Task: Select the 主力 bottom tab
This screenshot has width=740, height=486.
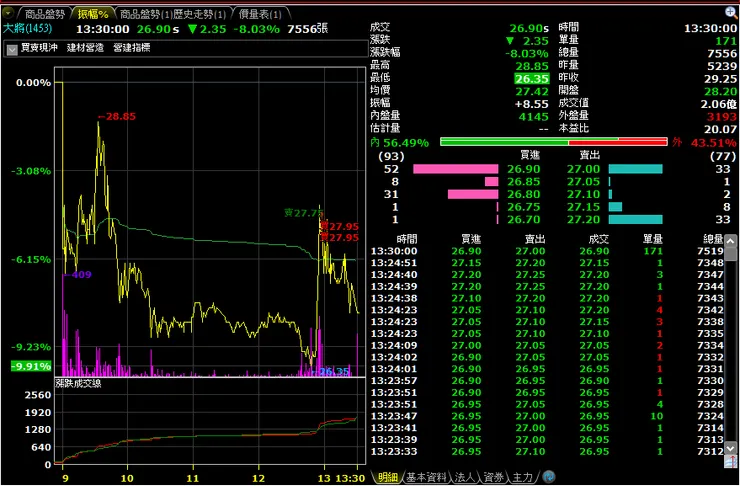Action: 522,477
